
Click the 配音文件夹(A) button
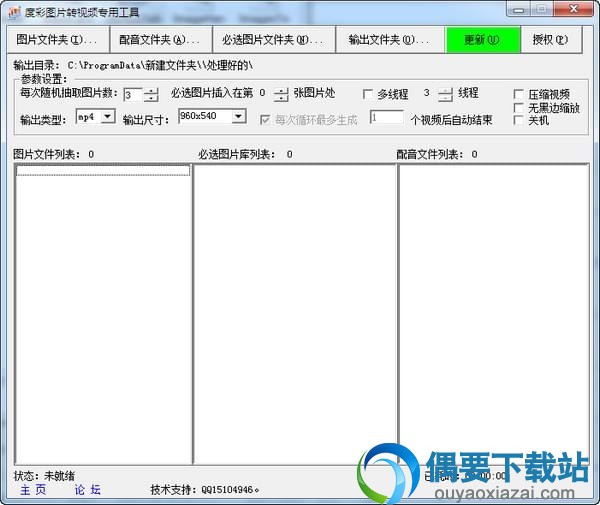pyautogui.click(x=161, y=39)
